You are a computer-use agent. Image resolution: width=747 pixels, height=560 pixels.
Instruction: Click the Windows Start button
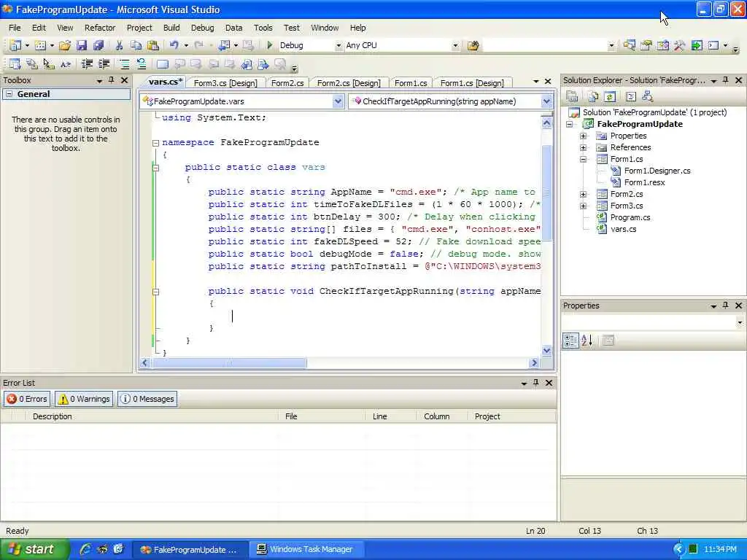pyautogui.click(x=34, y=549)
